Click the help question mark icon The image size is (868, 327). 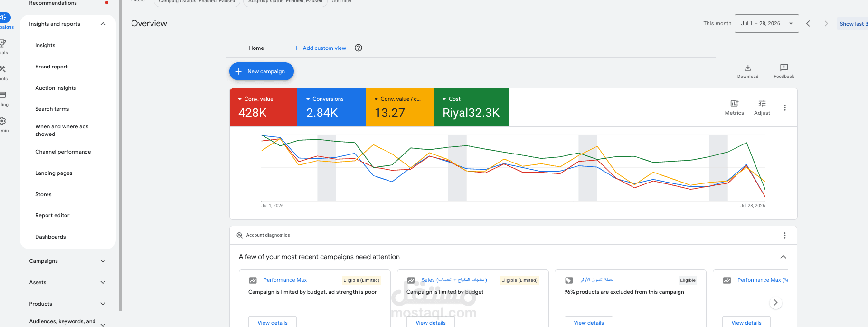pos(359,48)
